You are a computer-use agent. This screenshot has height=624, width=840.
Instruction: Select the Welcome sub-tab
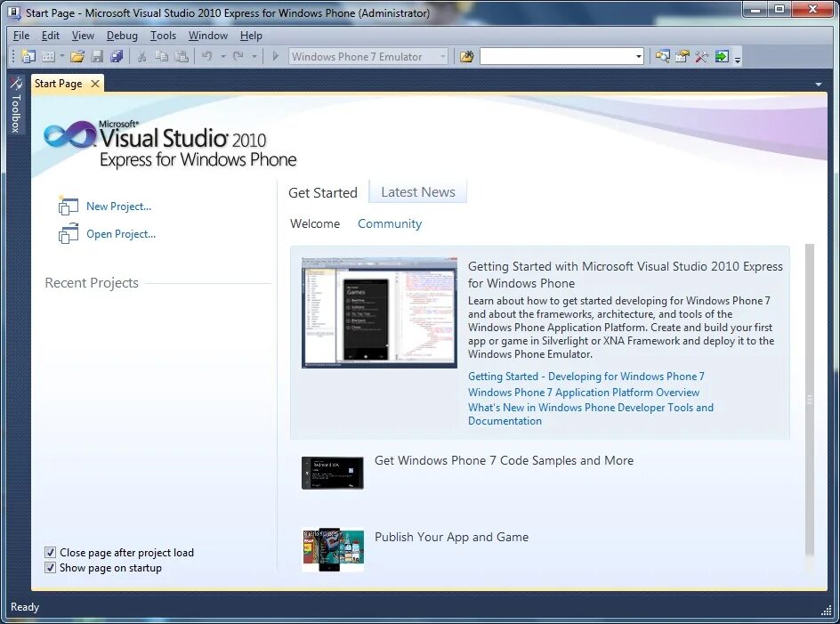pos(315,223)
